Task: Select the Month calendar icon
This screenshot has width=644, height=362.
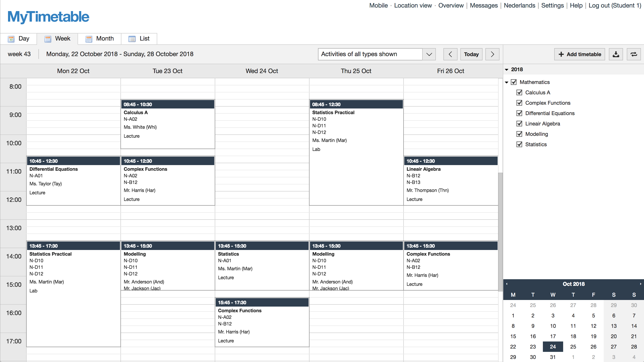Action: tap(89, 39)
